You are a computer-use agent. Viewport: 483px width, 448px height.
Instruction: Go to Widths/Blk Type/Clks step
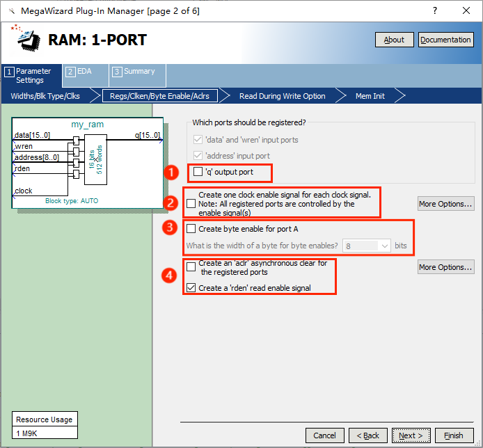[45, 96]
